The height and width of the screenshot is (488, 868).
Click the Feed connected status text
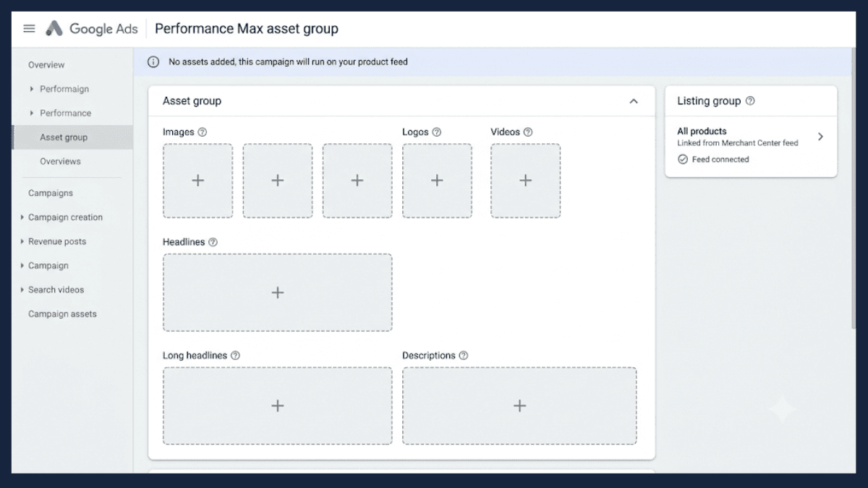720,160
